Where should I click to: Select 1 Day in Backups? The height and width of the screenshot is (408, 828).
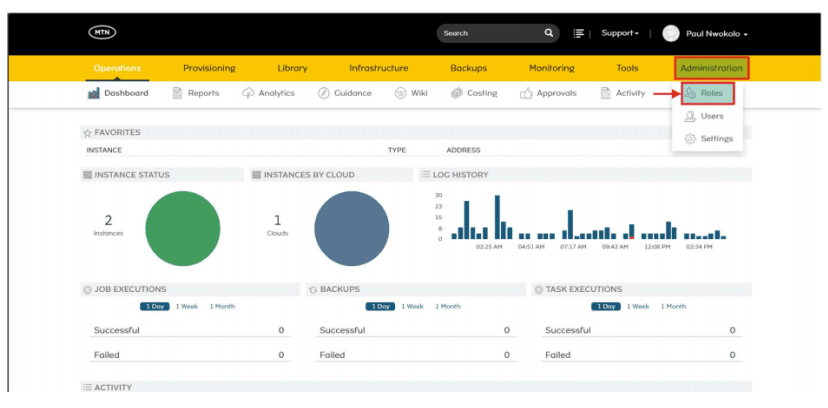pyautogui.click(x=380, y=307)
